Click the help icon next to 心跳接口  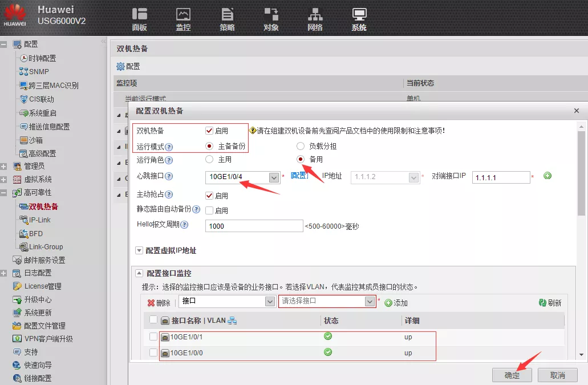click(x=169, y=177)
